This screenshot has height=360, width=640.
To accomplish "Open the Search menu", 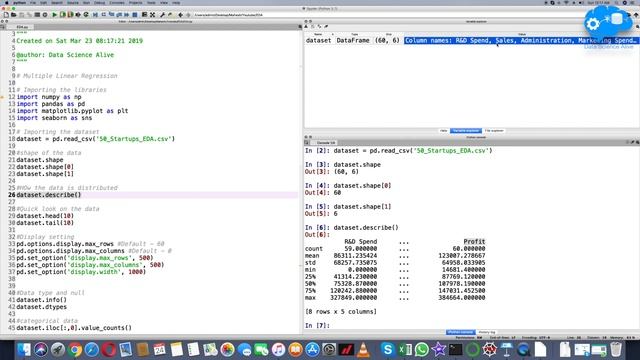I will [57, 3].
